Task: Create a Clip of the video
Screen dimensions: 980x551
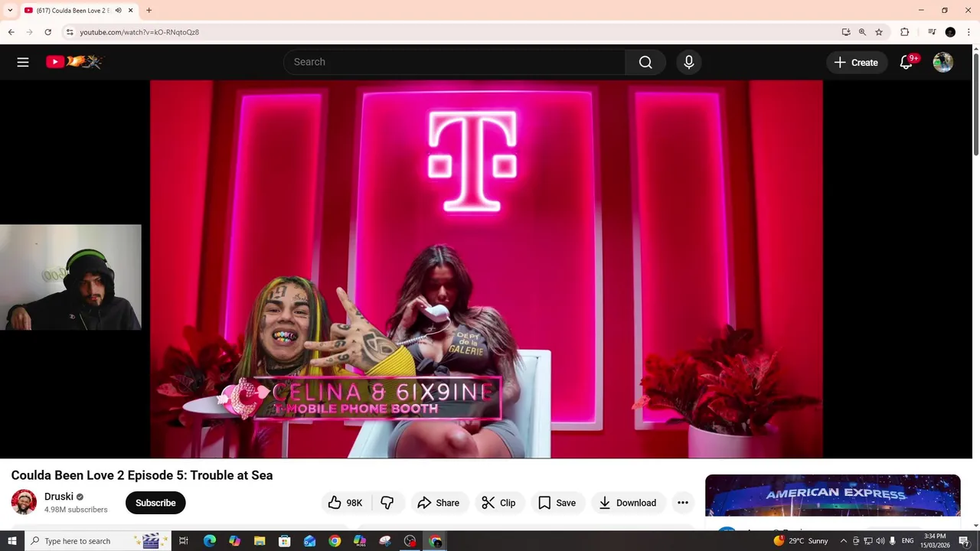Action: (x=499, y=503)
